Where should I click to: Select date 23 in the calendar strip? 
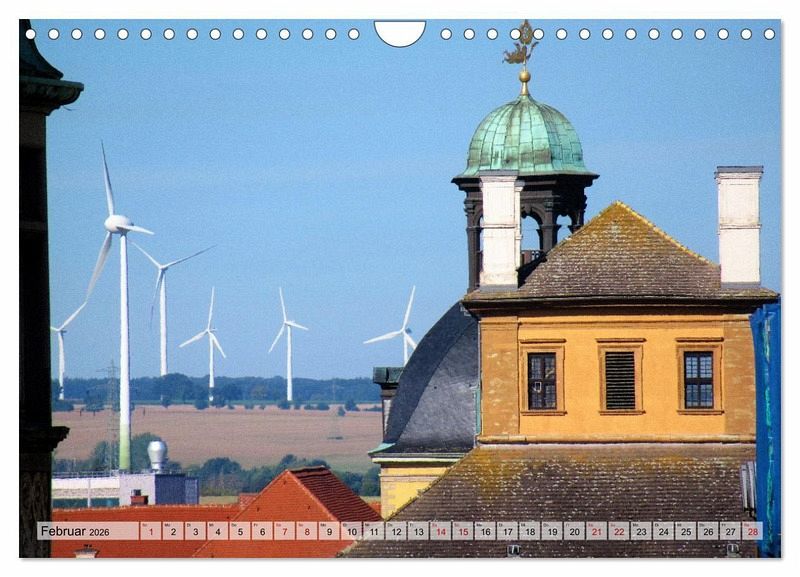642,531
